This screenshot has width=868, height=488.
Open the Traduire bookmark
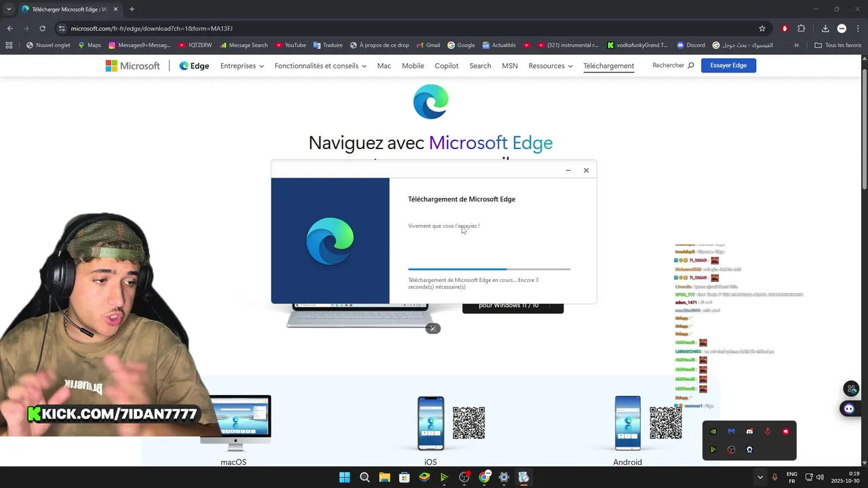click(x=328, y=45)
